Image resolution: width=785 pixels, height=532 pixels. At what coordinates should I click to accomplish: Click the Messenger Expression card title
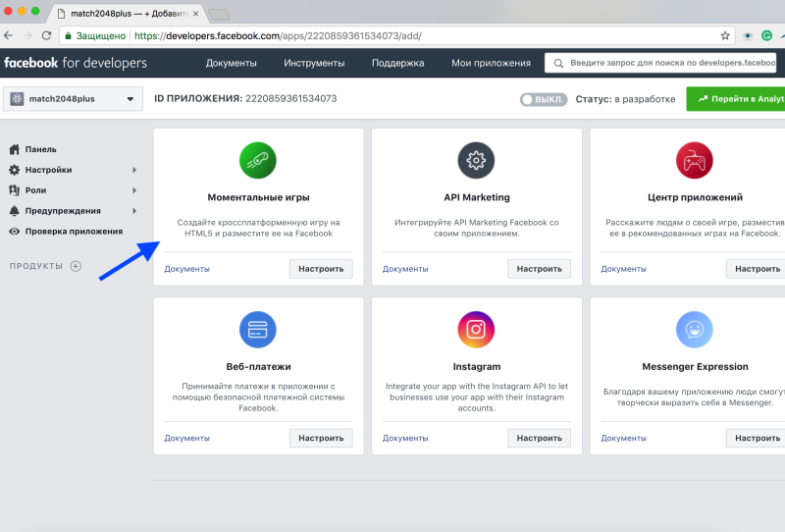tap(695, 367)
